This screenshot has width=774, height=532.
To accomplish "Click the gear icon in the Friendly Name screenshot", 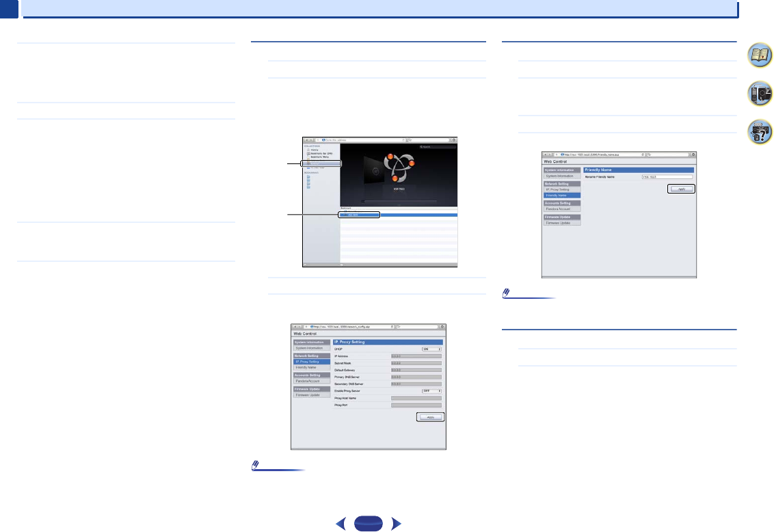I will pyautogui.click(x=693, y=155).
